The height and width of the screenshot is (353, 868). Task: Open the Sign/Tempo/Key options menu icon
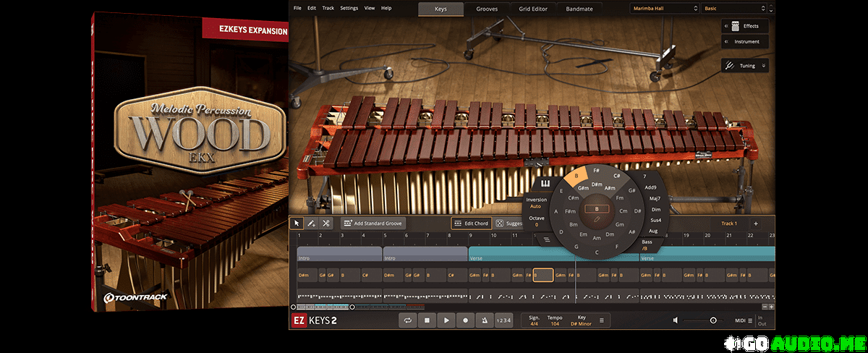click(x=601, y=320)
